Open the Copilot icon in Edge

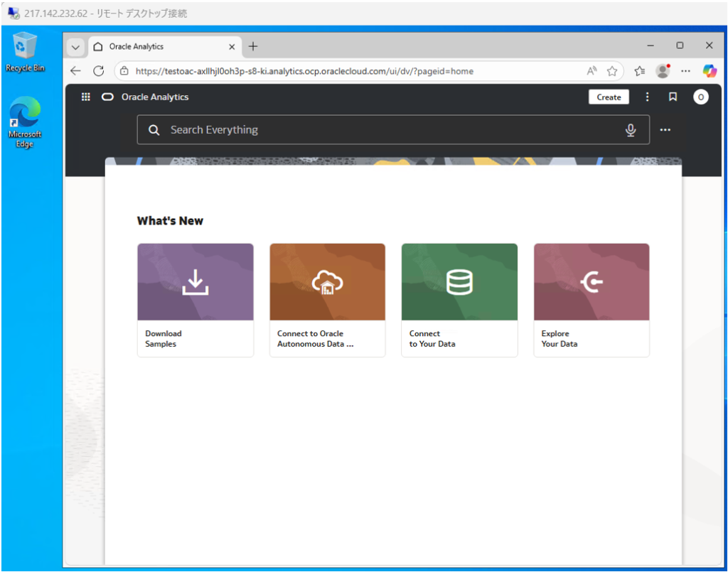[x=709, y=71]
